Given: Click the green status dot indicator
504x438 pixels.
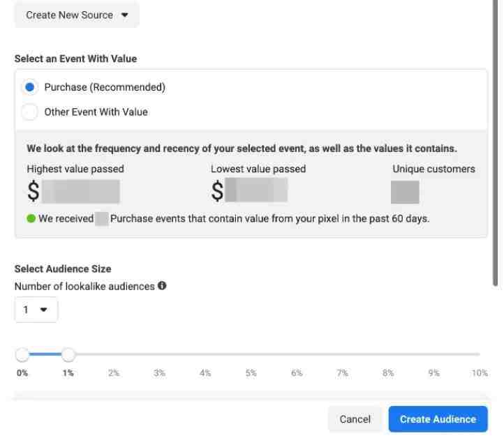Looking at the screenshot, I should 31,219.
